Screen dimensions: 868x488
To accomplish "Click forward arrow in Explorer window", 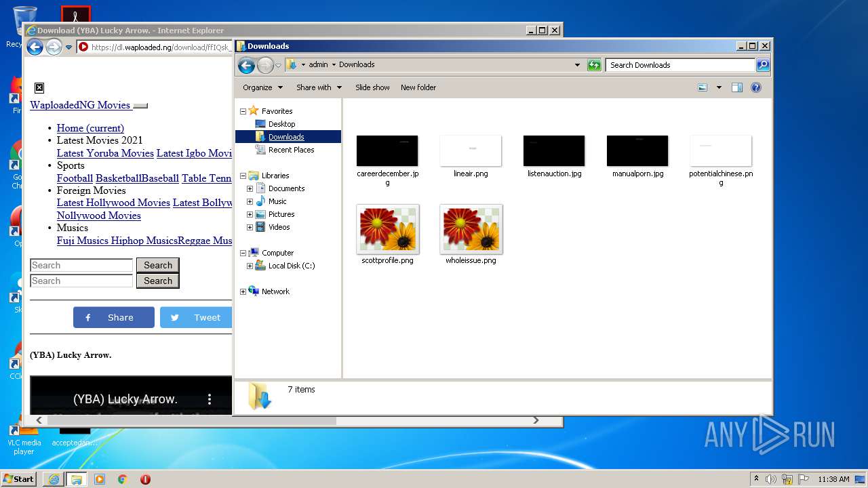I will [265, 65].
